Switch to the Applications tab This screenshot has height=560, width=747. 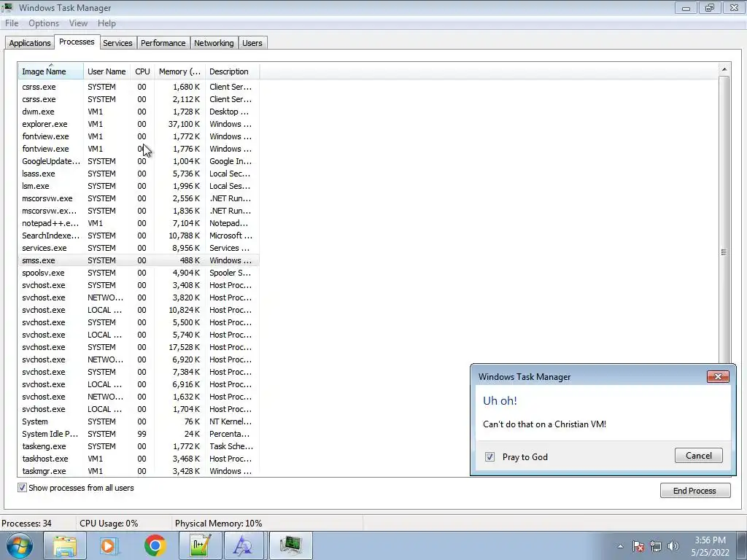pyautogui.click(x=29, y=43)
